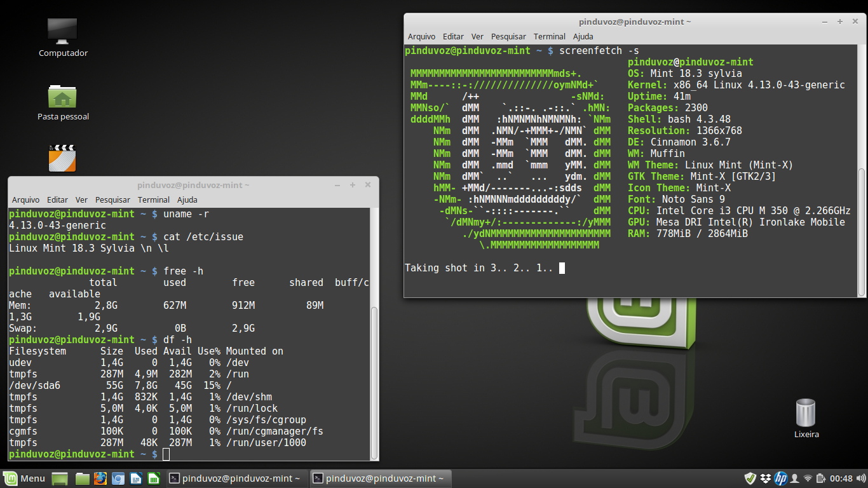
Task: Open the volume sound applet
Action: 860,478
